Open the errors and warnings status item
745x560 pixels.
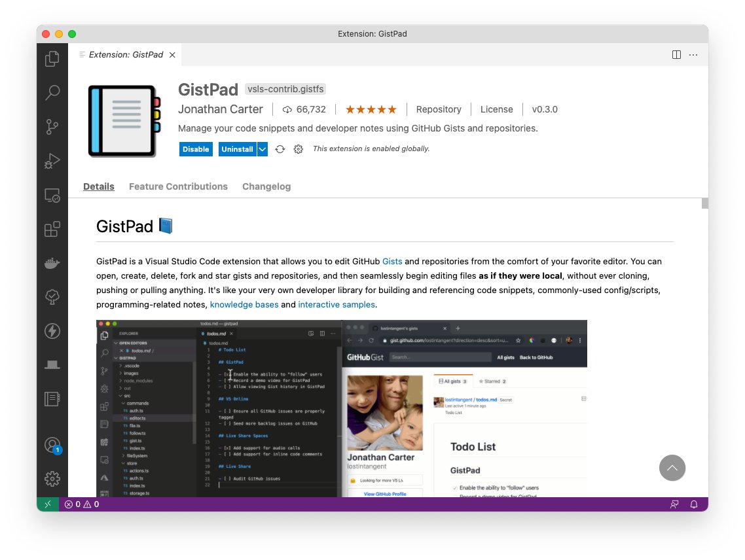click(82, 504)
